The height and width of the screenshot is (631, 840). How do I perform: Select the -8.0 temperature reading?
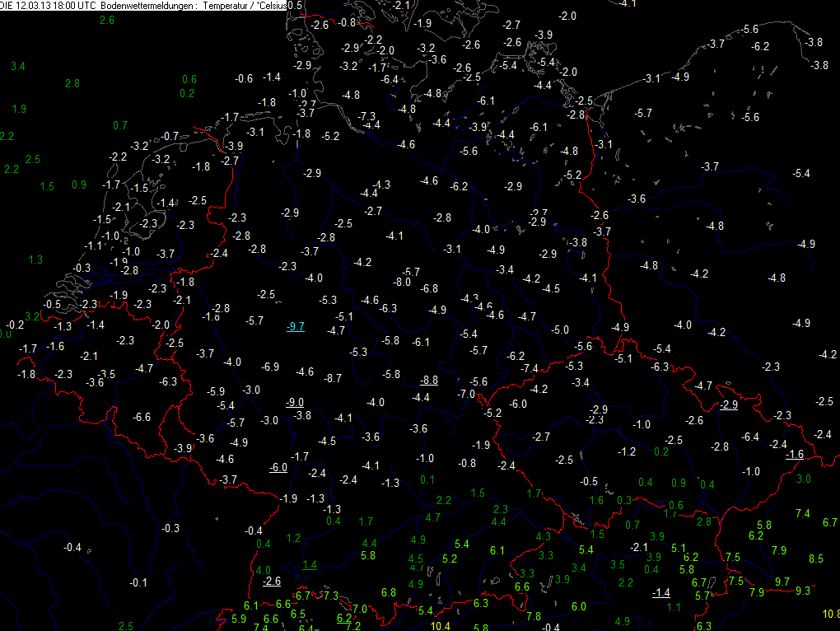402,282
